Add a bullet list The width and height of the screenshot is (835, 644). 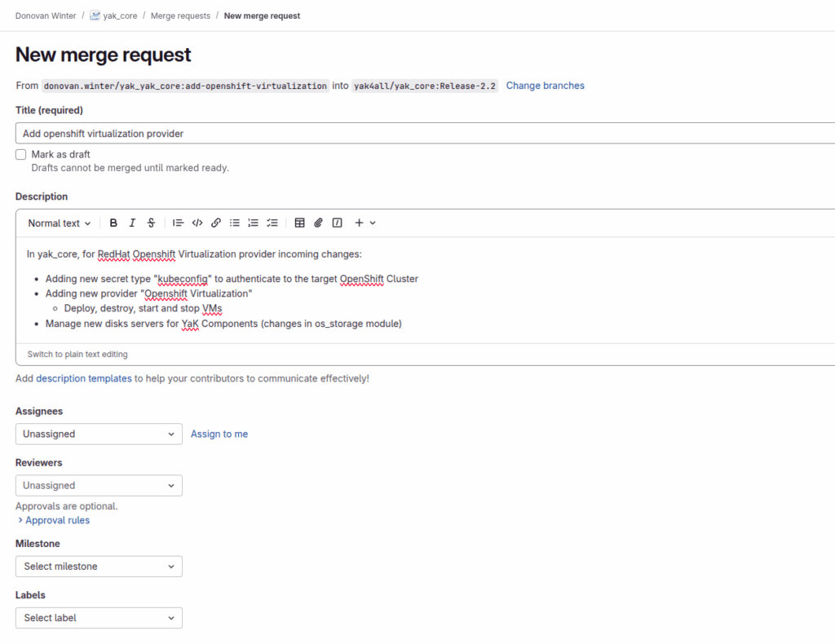coord(234,223)
